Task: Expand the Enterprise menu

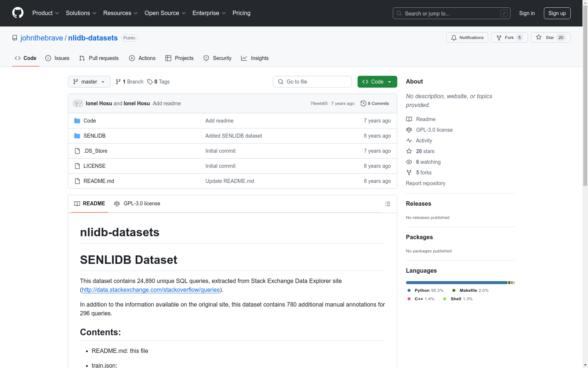Action: [x=209, y=13]
